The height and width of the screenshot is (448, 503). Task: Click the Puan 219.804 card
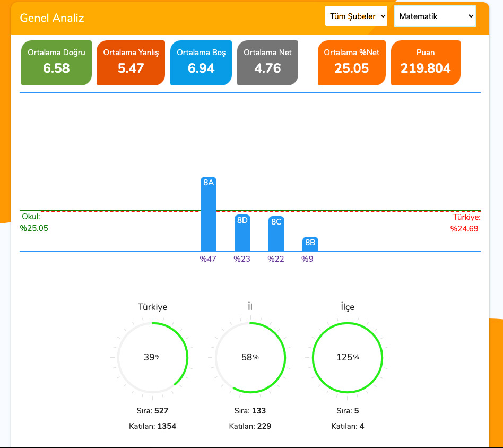coord(426,63)
